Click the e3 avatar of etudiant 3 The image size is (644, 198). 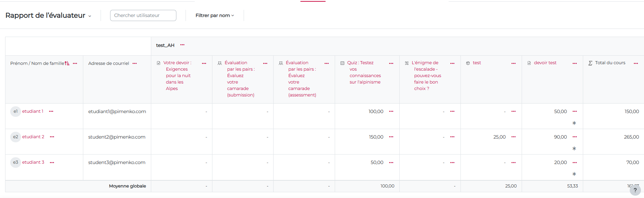16,162
